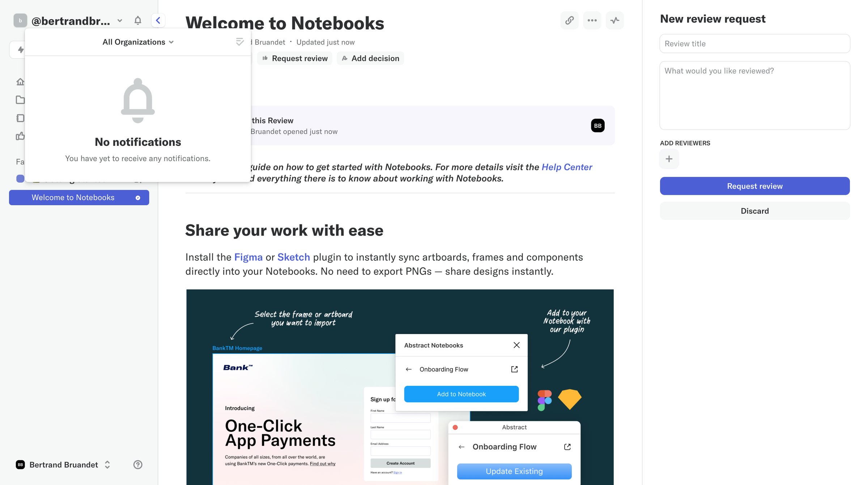Click the help question mark icon

click(x=138, y=465)
